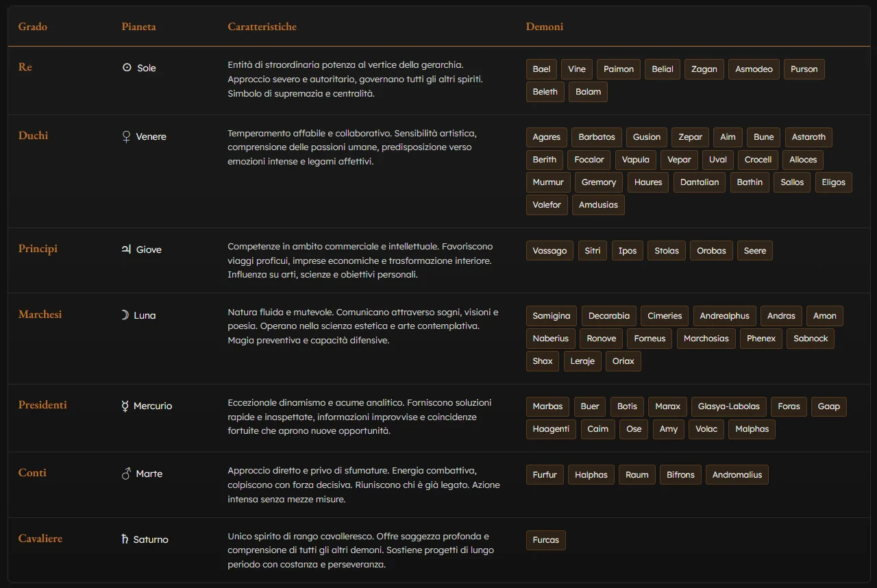This screenshot has height=588, width=877.
Task: Click the Asmodeo tag
Action: [754, 69]
